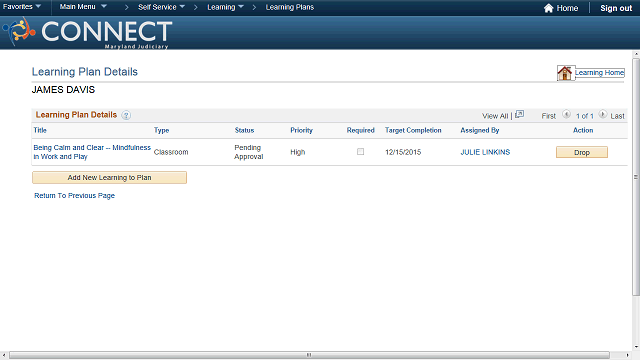Image resolution: width=640 pixels, height=360 pixels.
Task: Expand the Self Service breadcrumb dropdown
Action: coord(161,7)
